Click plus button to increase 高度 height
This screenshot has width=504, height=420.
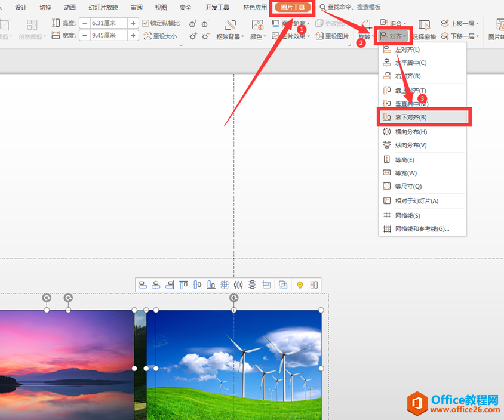133,23
